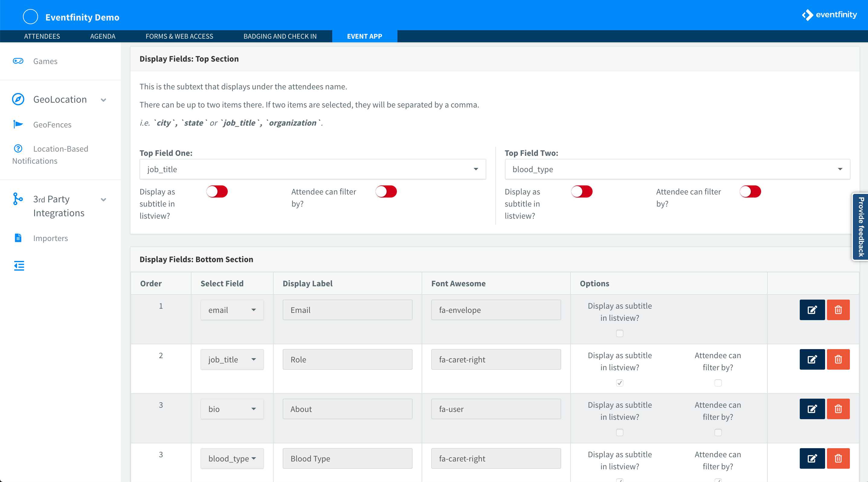Enable 'Display as subtitle' for Top Field One
This screenshot has height=482, width=868.
tap(217, 191)
